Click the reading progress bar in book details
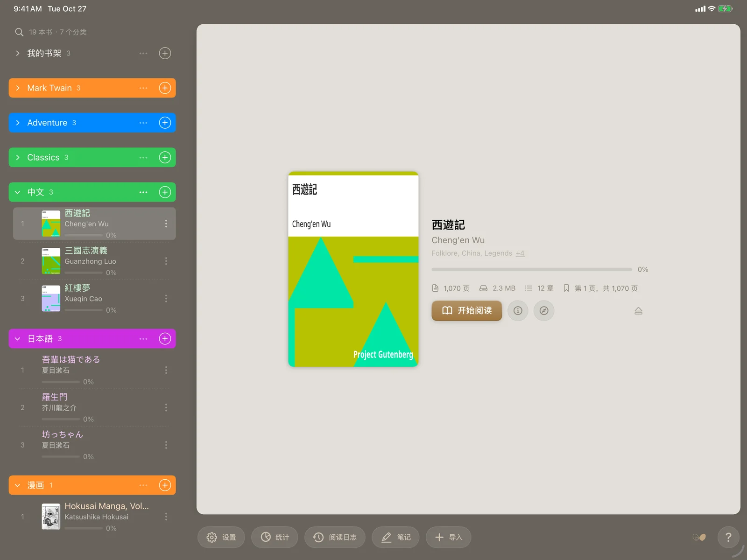 [x=532, y=269]
